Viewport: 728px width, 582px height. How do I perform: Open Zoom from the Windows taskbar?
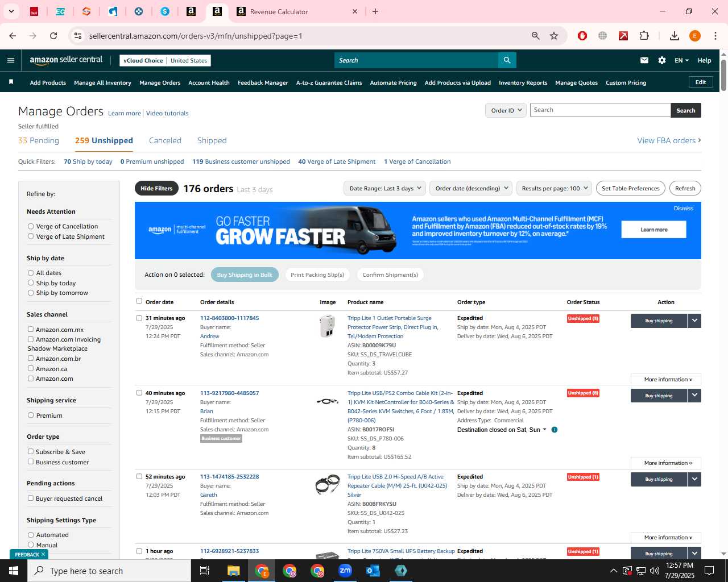[345, 571]
